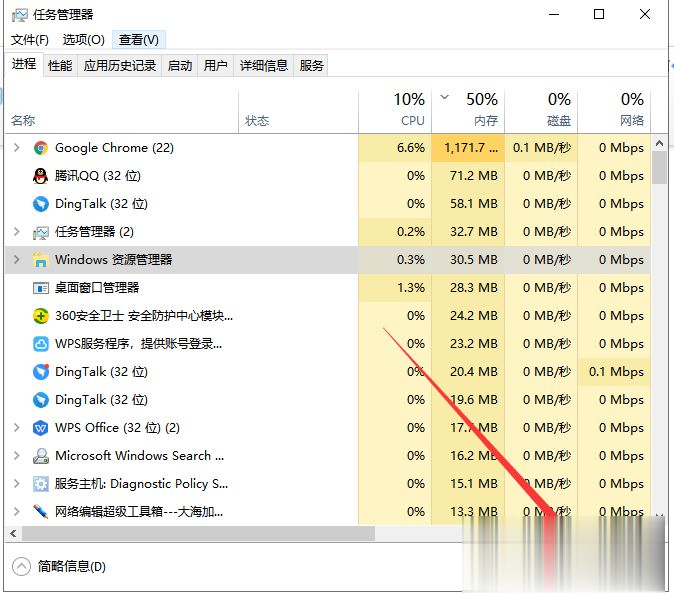The image size is (674, 600).
Task: Click the DingTalk icon in the 20.4 MB row
Action: 41,372
